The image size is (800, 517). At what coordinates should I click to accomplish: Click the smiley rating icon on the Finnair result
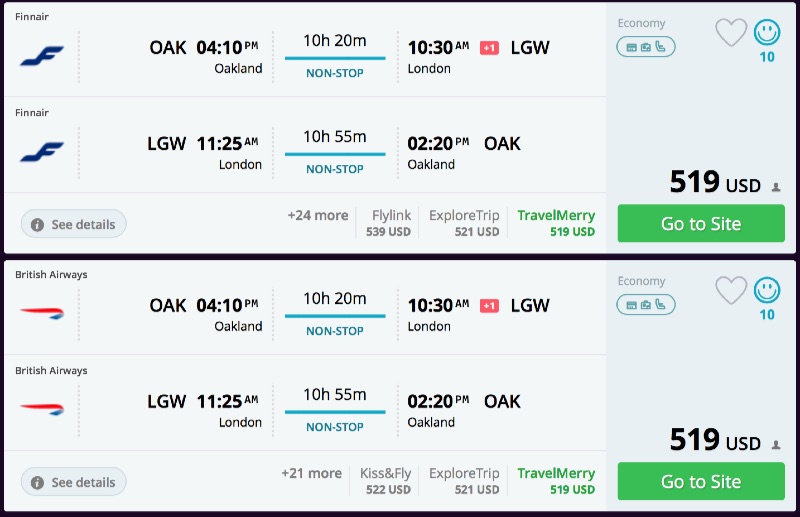(767, 33)
